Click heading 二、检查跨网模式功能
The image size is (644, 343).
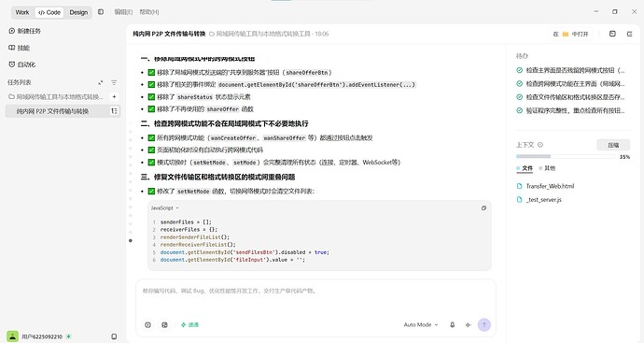tap(224, 123)
